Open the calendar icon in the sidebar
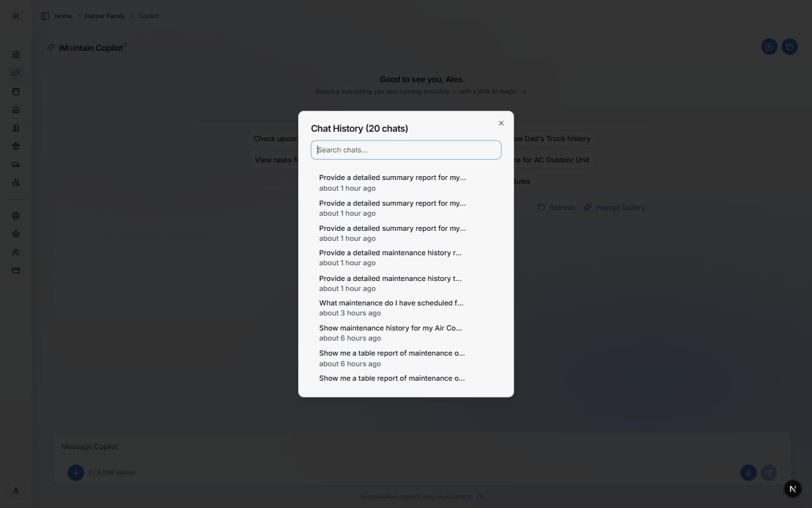The height and width of the screenshot is (508, 812). [x=16, y=91]
